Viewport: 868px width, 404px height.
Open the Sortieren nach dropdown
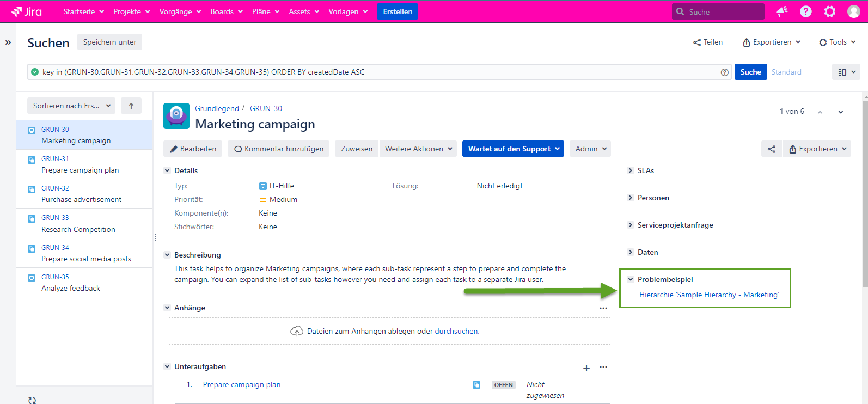click(71, 106)
